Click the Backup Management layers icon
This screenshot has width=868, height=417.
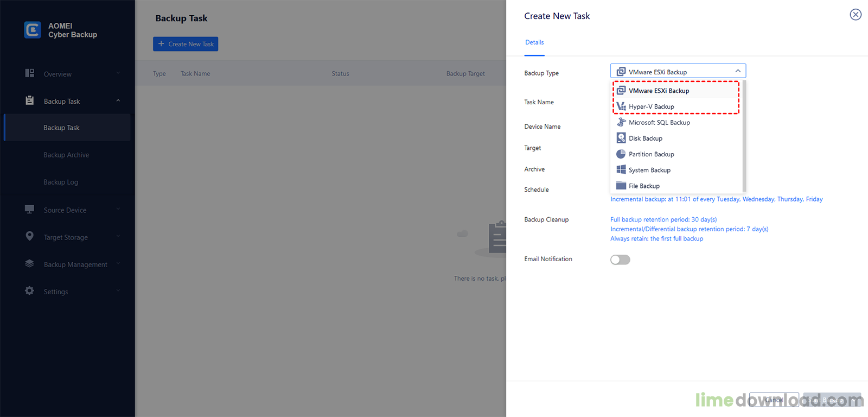coord(30,263)
